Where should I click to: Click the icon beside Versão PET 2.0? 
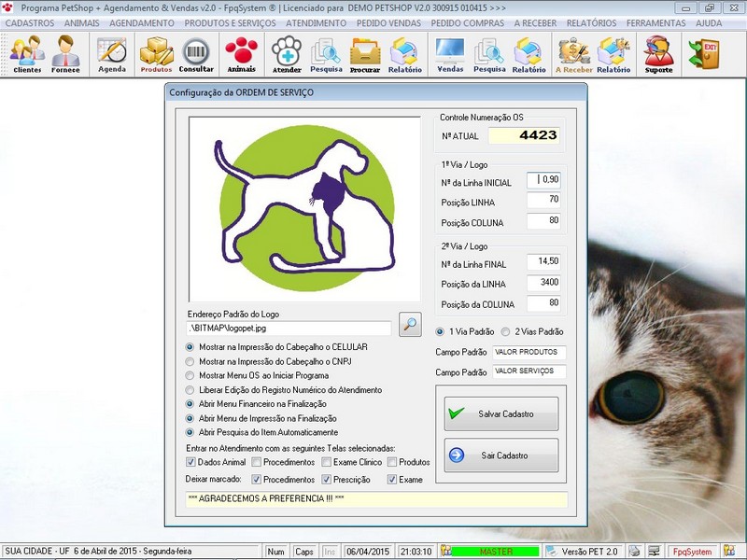coord(551,551)
